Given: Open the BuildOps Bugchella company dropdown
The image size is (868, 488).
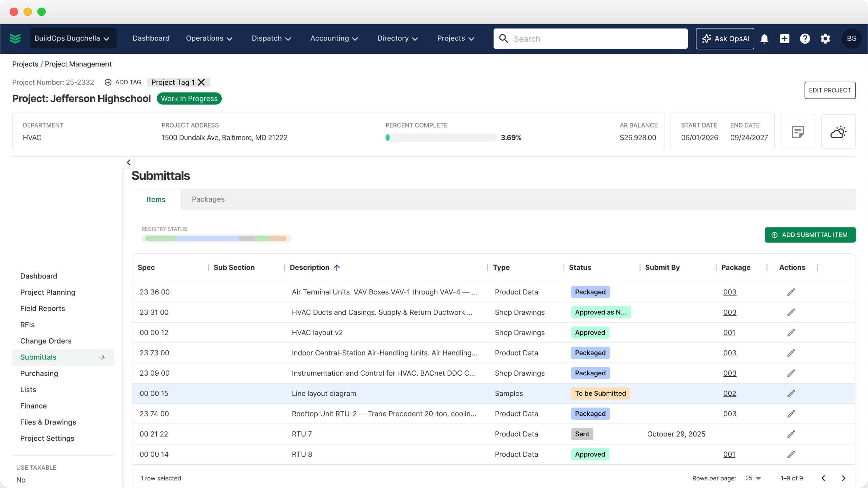Looking at the screenshot, I should (73, 38).
